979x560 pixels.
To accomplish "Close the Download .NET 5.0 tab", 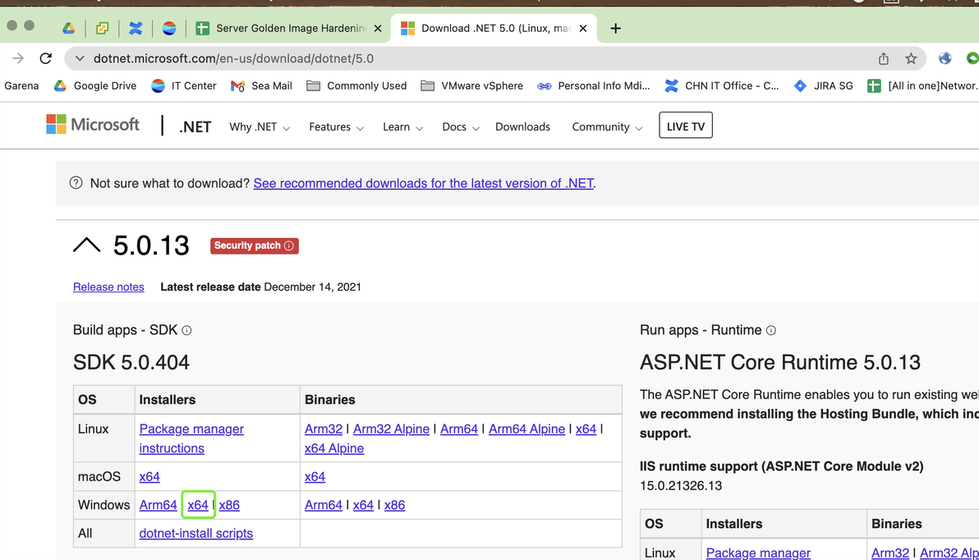I will 583,28.
